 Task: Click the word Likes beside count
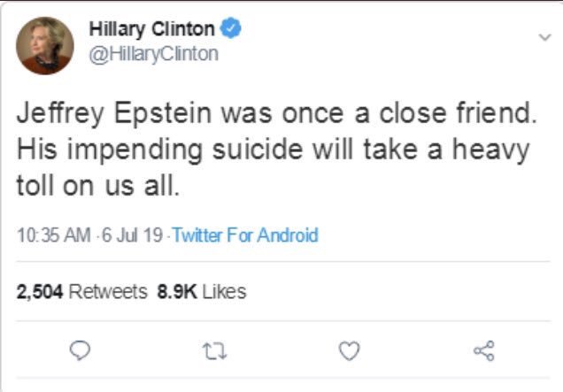pyautogui.click(x=225, y=291)
